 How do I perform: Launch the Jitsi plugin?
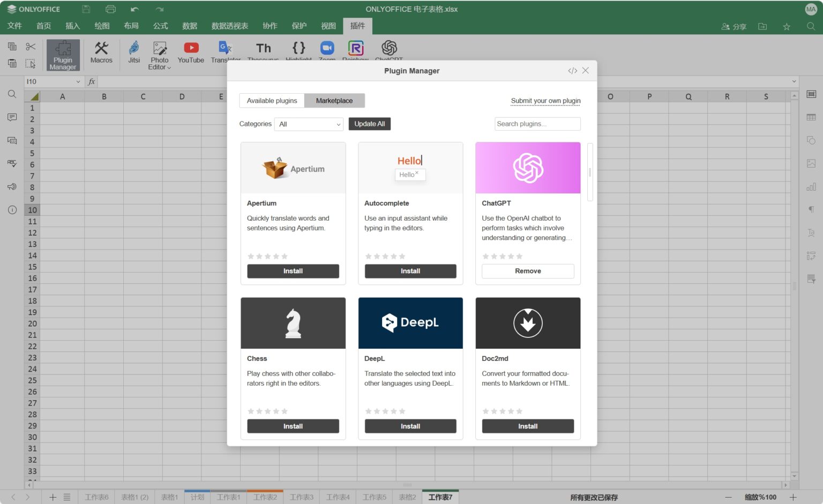[x=134, y=52]
